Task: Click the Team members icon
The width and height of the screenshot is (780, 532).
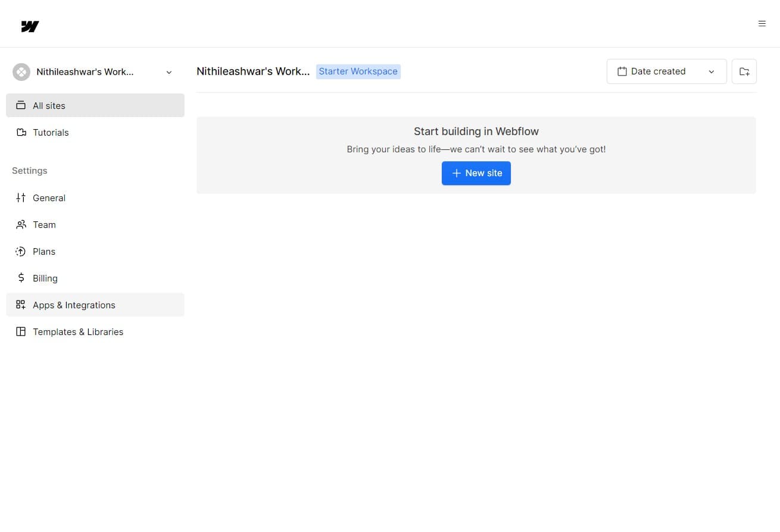Action: [20, 224]
